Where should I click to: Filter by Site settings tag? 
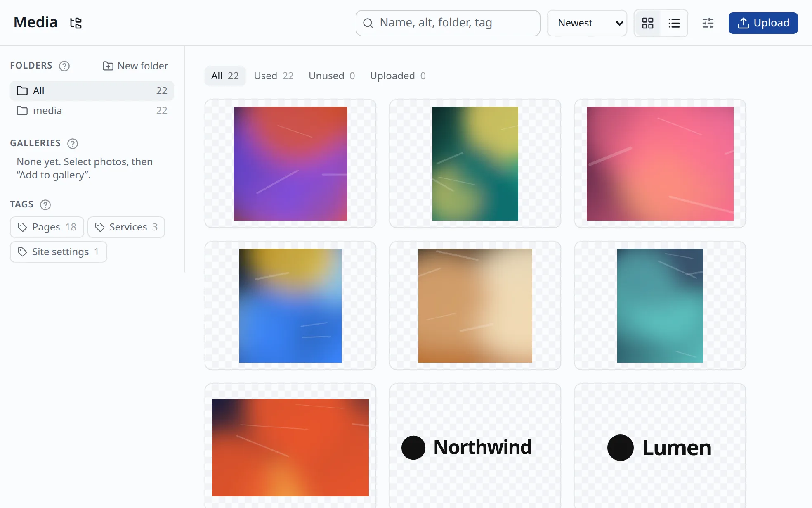click(59, 252)
